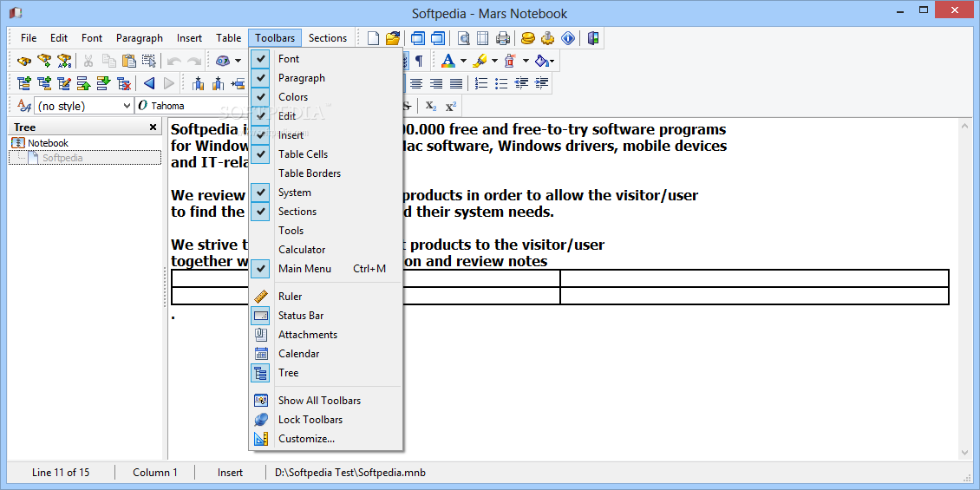The image size is (980, 490).
Task: Uncheck the Font toolbar entry
Action: pyautogui.click(x=325, y=59)
